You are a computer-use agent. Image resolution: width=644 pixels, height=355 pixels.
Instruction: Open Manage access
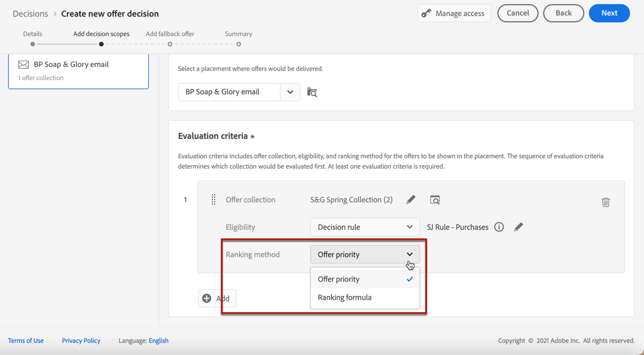(x=453, y=13)
